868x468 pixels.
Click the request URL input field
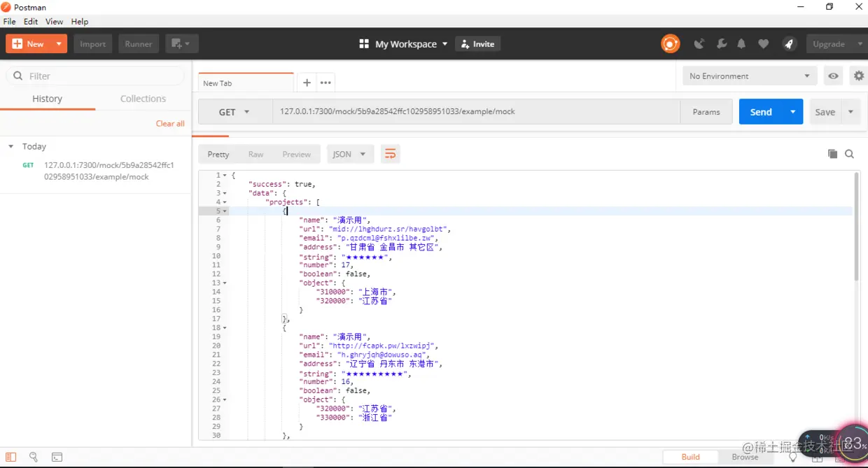pos(476,112)
